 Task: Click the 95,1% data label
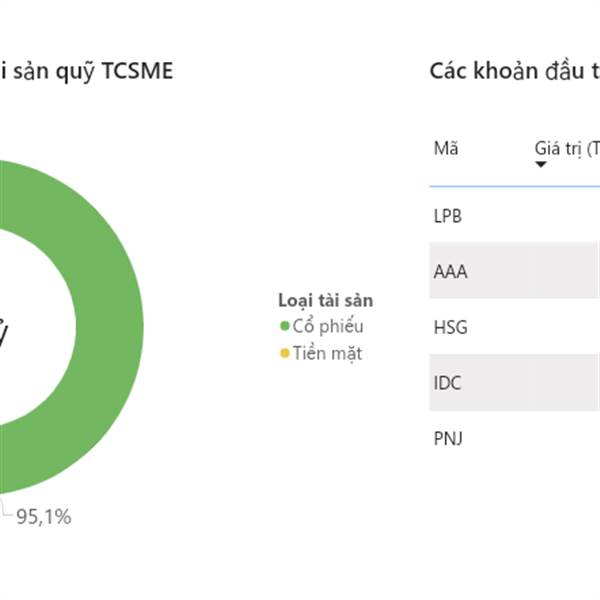tap(44, 517)
